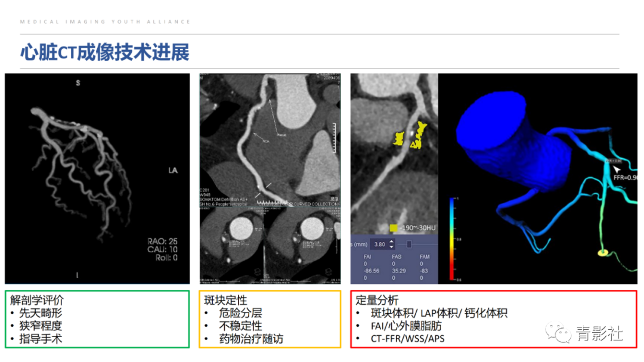The image size is (644, 362).
Task: Click the -86.56 value under FAI
Action: click(x=371, y=271)
